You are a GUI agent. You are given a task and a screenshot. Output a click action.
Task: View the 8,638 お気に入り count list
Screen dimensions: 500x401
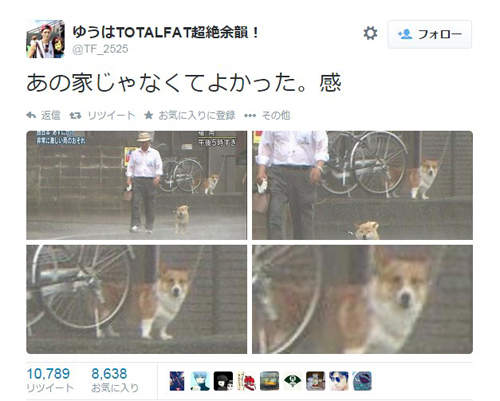point(115,380)
